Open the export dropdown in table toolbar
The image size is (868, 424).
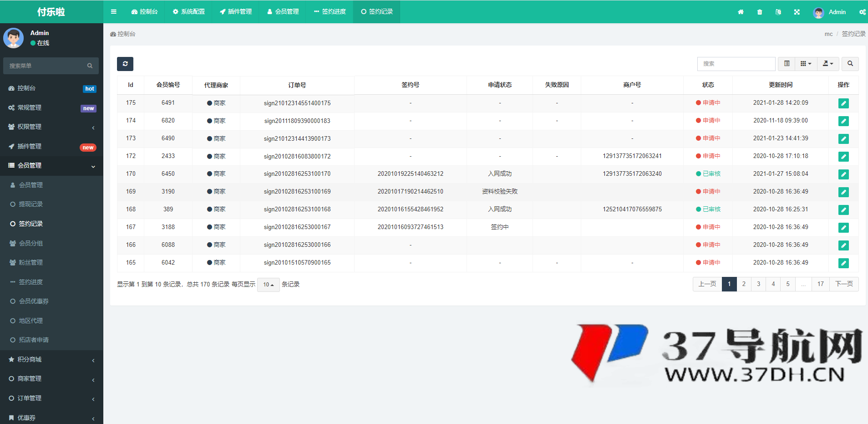tap(828, 64)
